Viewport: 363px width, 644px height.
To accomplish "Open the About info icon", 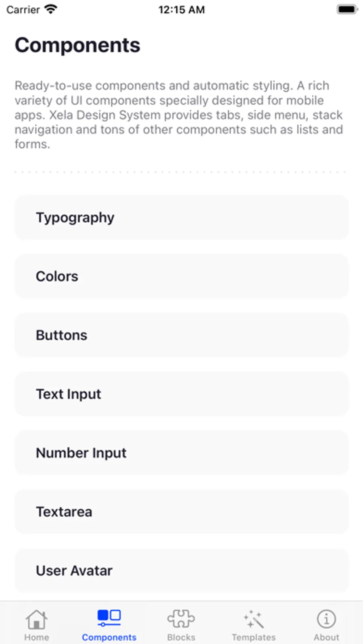I will [326, 619].
